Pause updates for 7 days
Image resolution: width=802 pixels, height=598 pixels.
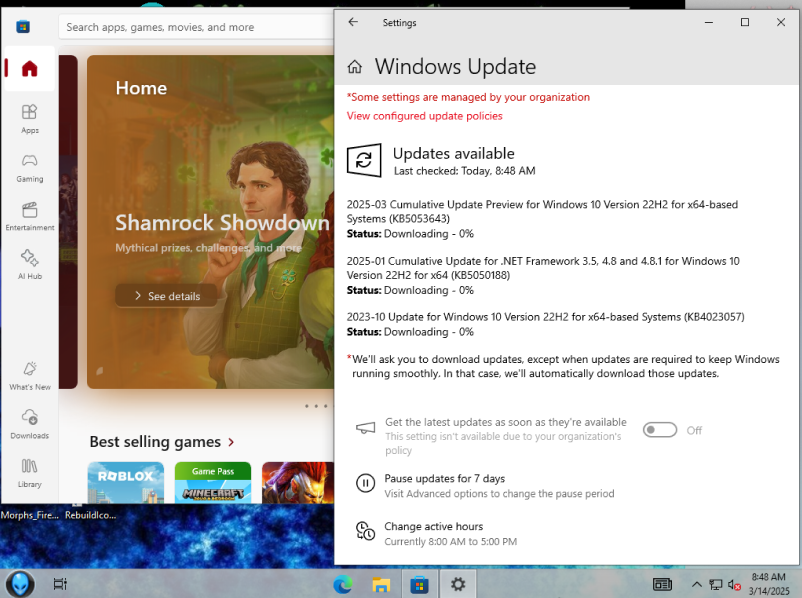(485, 485)
